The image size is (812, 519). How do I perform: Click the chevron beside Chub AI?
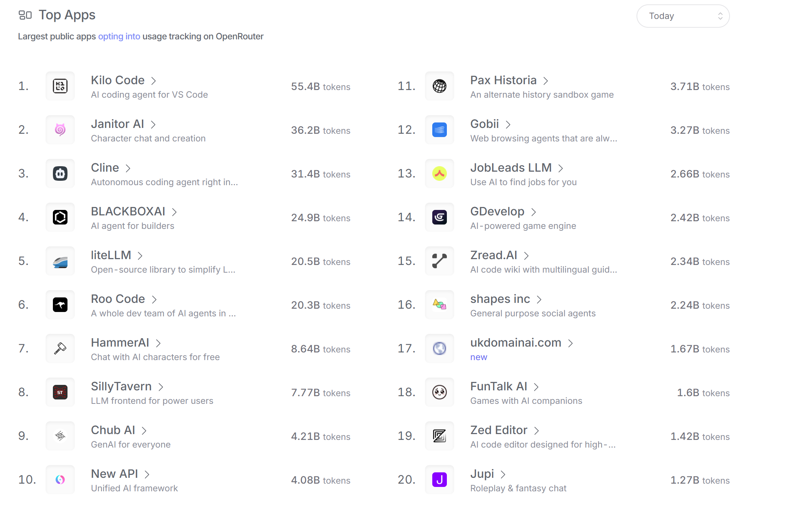point(144,431)
